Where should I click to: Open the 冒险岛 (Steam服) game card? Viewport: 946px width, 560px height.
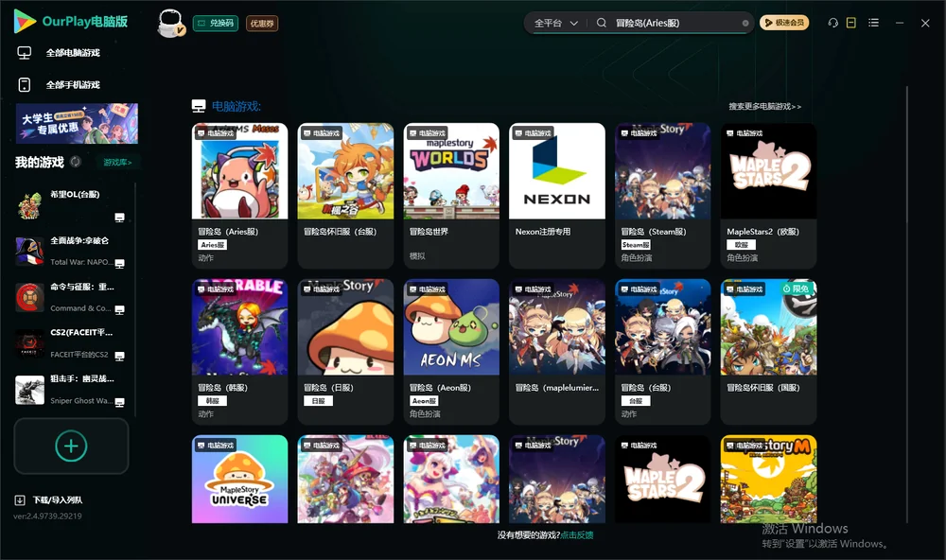click(663, 196)
